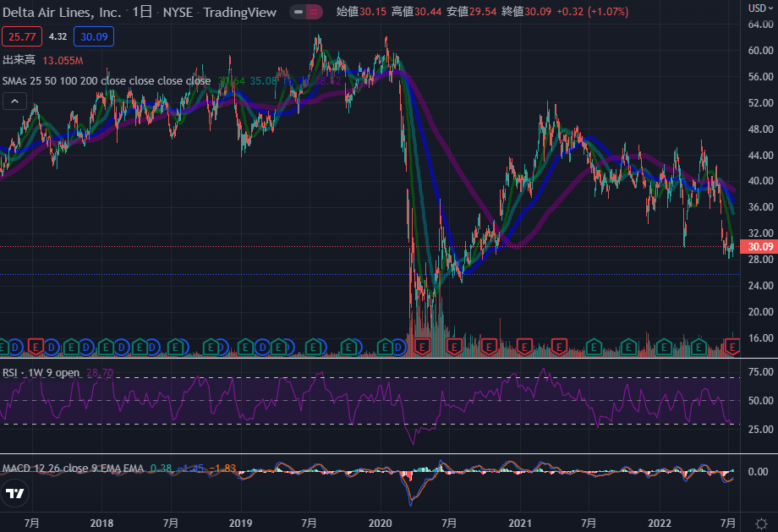Click the green E earnings marker at start of 2022

[664, 347]
